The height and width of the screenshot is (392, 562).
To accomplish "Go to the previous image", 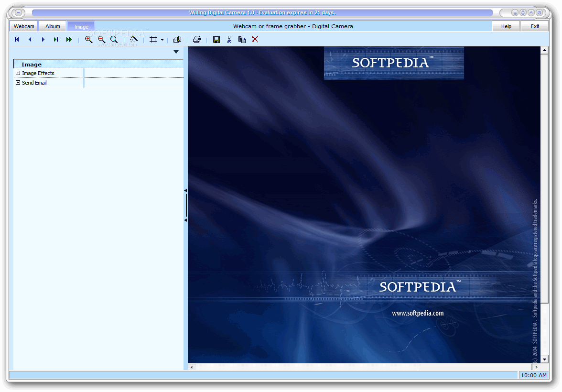I will (30, 40).
